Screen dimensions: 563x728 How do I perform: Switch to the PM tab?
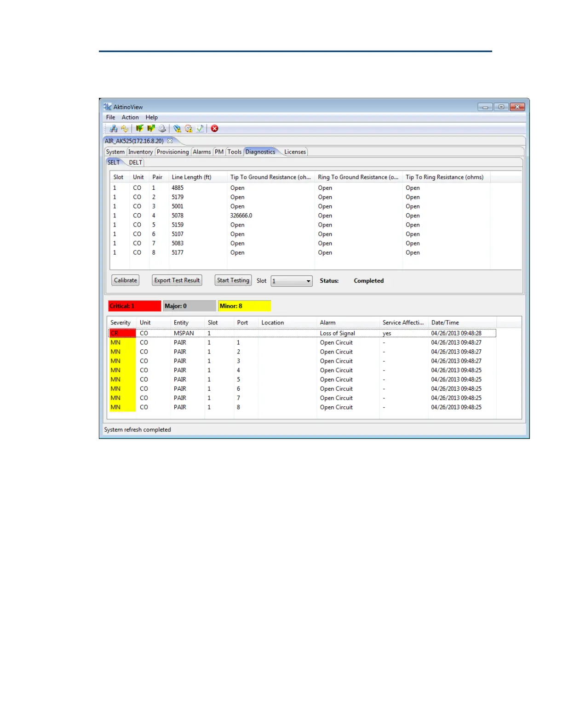pyautogui.click(x=219, y=152)
